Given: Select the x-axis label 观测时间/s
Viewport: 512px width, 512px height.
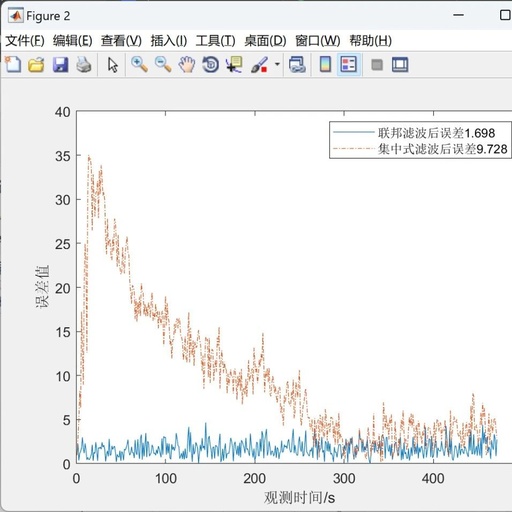Looking at the screenshot, I should (299, 498).
